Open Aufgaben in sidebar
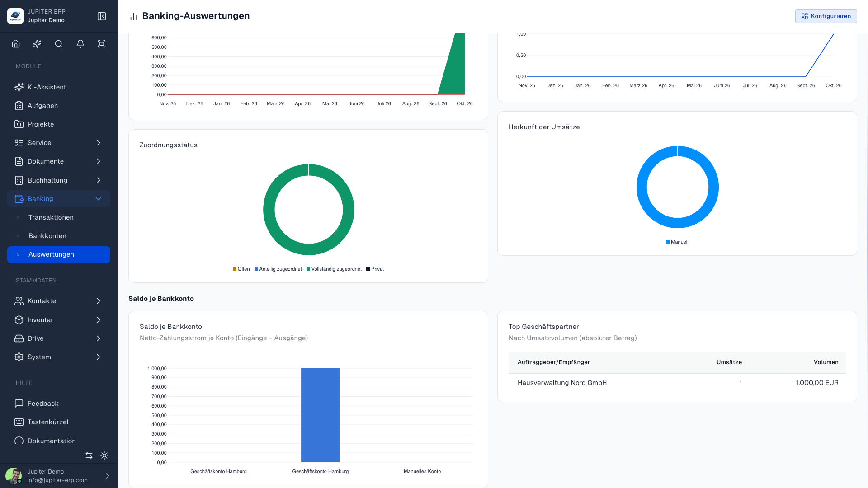 59,106
